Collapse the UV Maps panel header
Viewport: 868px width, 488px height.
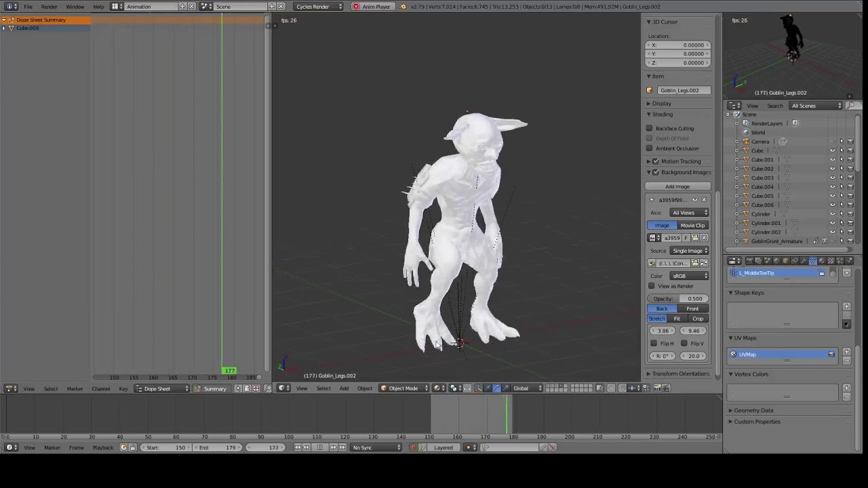[x=743, y=338]
